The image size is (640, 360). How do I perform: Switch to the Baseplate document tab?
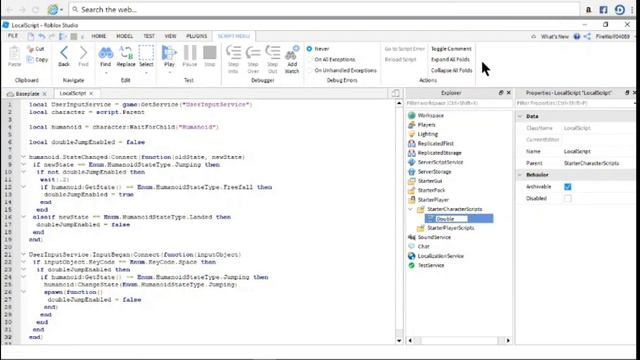(x=27, y=93)
